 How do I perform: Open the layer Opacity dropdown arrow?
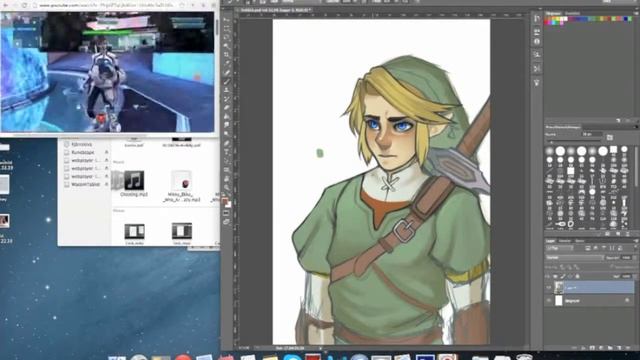tap(634, 258)
